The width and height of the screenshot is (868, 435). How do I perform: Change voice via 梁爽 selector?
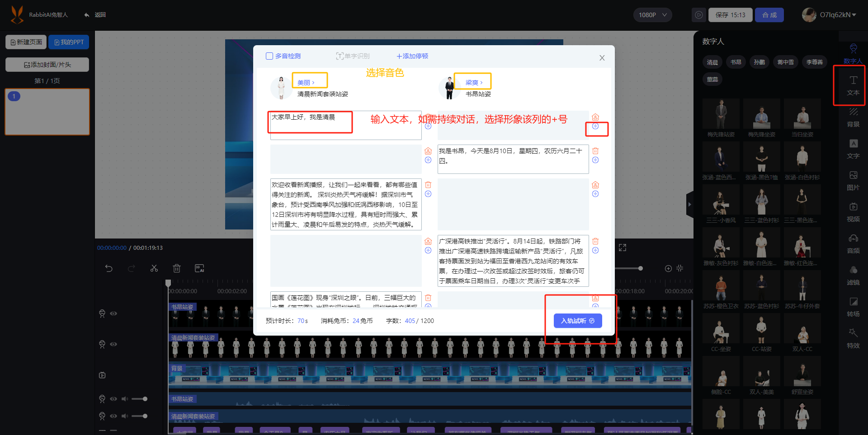474,83
